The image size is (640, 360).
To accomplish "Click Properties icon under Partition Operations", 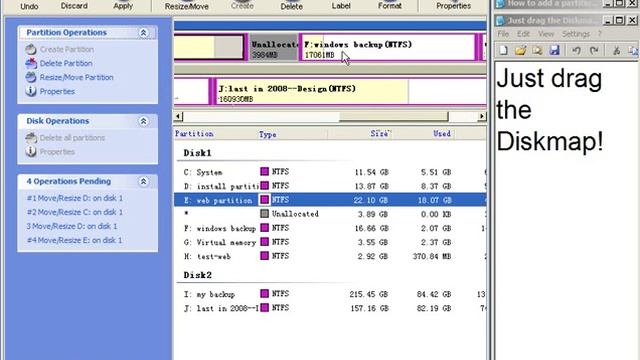I will (x=31, y=91).
